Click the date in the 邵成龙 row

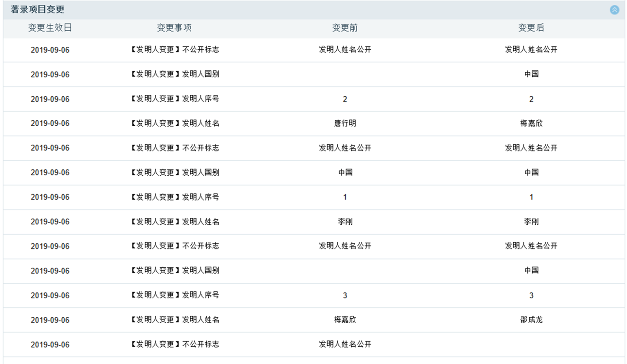pyautogui.click(x=50, y=320)
